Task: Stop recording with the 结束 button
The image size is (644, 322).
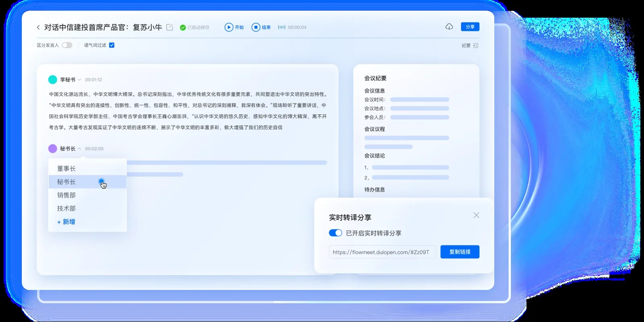Action: pyautogui.click(x=261, y=27)
